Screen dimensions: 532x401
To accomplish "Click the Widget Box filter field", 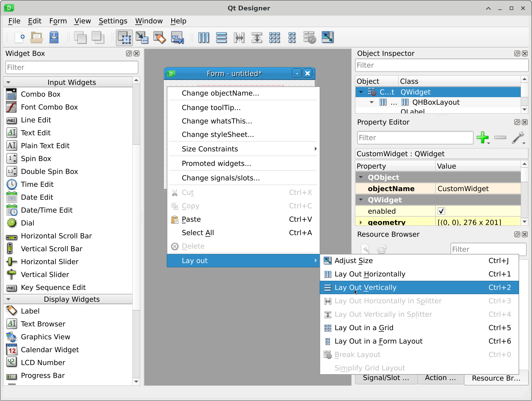I will click(72, 67).
